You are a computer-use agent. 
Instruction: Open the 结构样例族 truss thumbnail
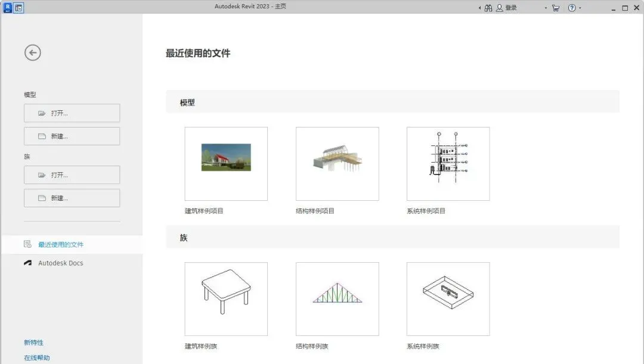(337, 298)
